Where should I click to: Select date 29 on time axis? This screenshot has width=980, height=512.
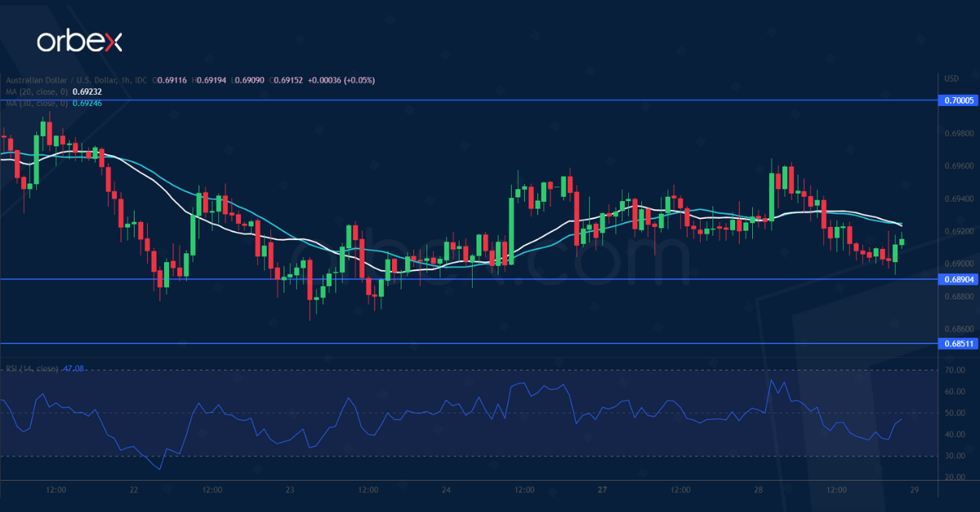coord(915,490)
